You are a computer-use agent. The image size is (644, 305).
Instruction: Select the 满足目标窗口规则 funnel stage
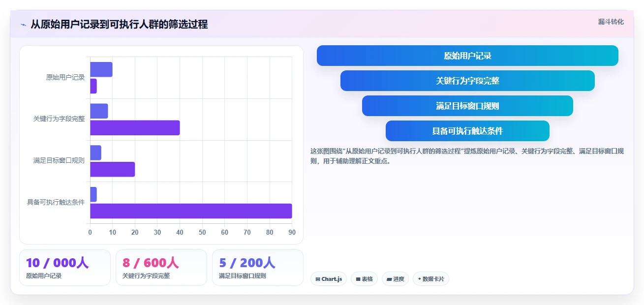pyautogui.click(x=467, y=106)
